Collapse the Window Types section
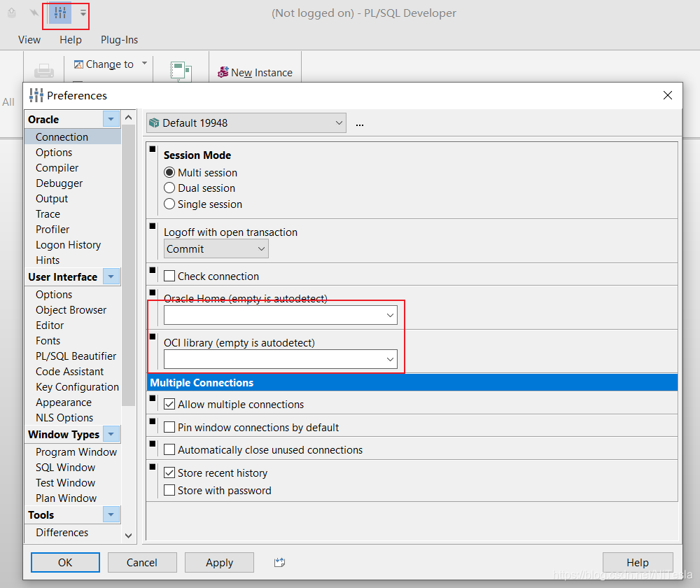 point(111,434)
